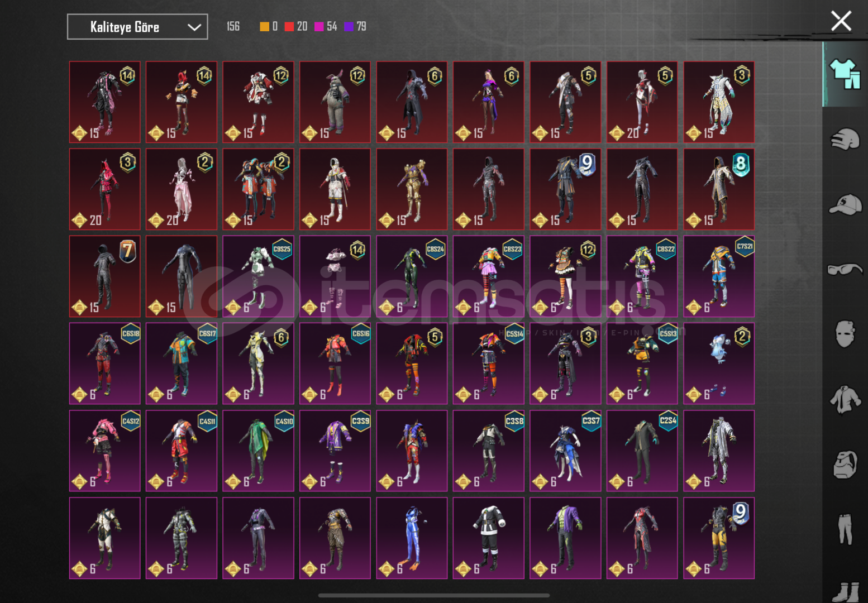Select the C4S11 red-white outfit
Image resolution: width=868 pixels, height=603 pixels.
tap(182, 451)
